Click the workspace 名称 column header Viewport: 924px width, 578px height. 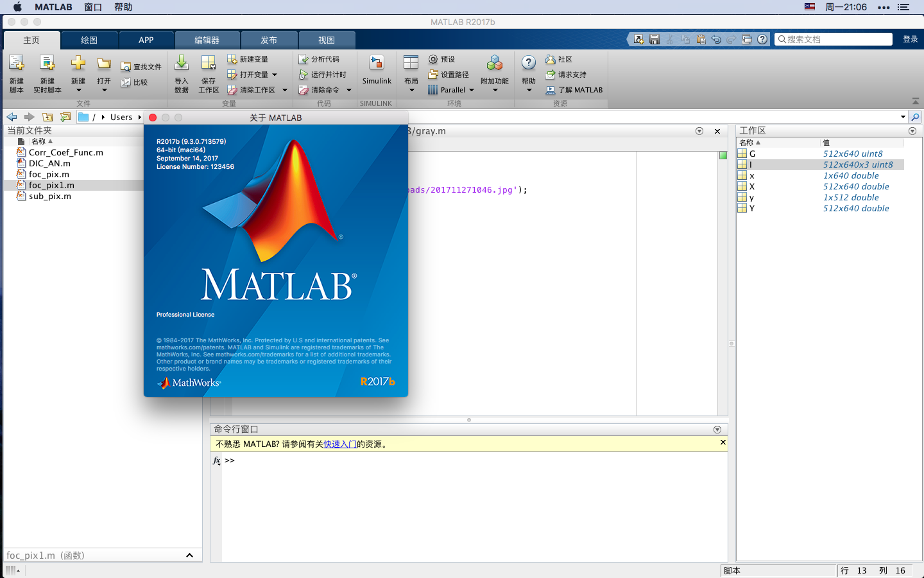778,143
